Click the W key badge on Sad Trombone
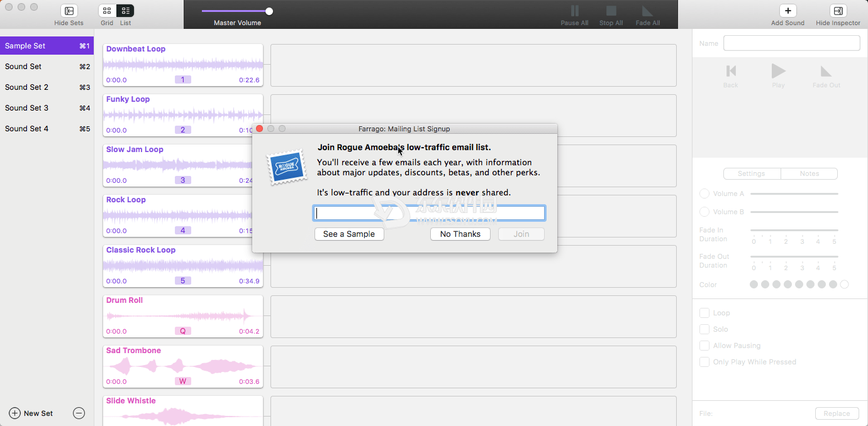The width and height of the screenshot is (868, 426). tap(182, 381)
